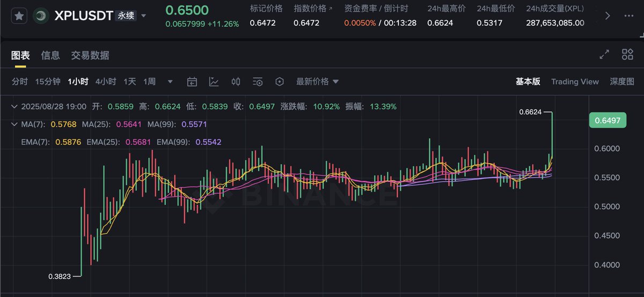Switch to the 信息 tab
This screenshot has height=297, width=644.
[50, 55]
